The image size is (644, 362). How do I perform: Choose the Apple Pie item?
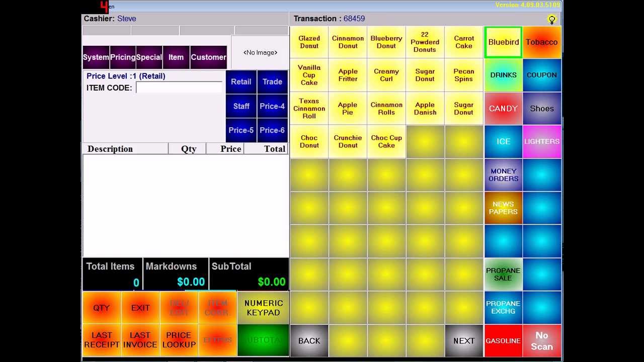point(348,108)
